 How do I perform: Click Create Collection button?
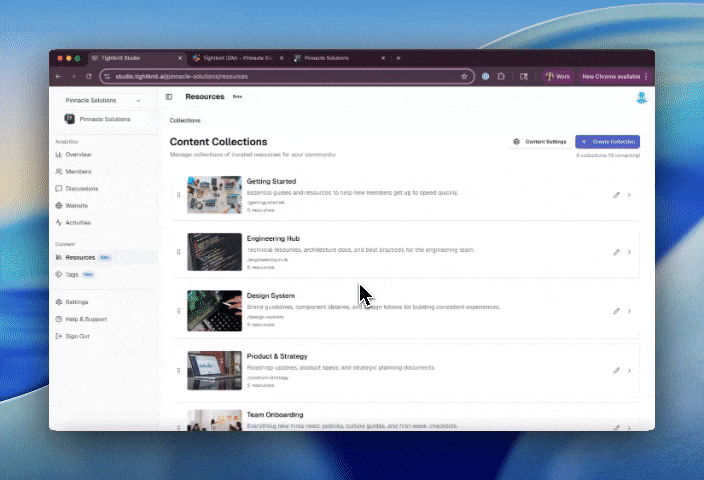[607, 142]
